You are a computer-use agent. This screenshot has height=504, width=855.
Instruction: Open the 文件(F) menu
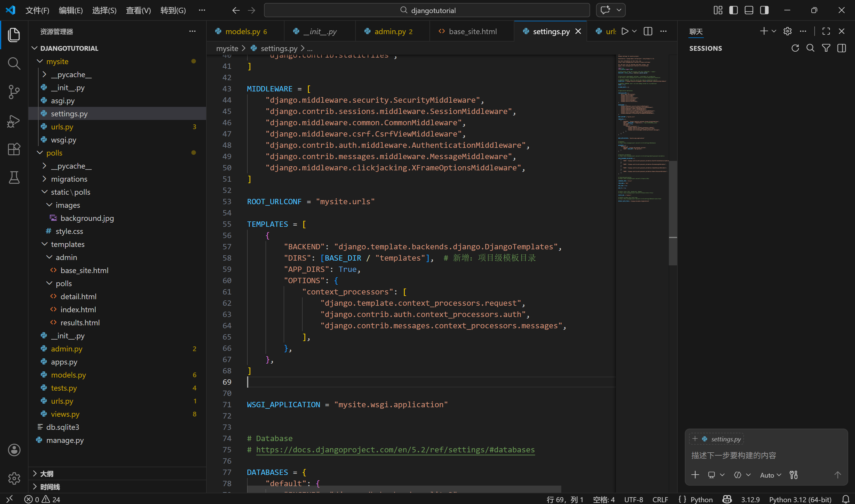37,10
